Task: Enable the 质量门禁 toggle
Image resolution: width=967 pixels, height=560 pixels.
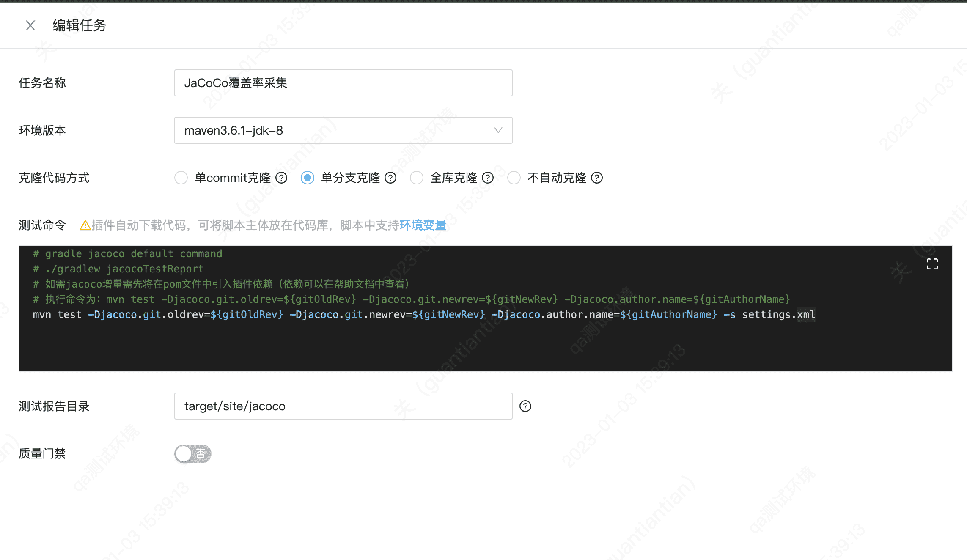Action: (x=192, y=453)
